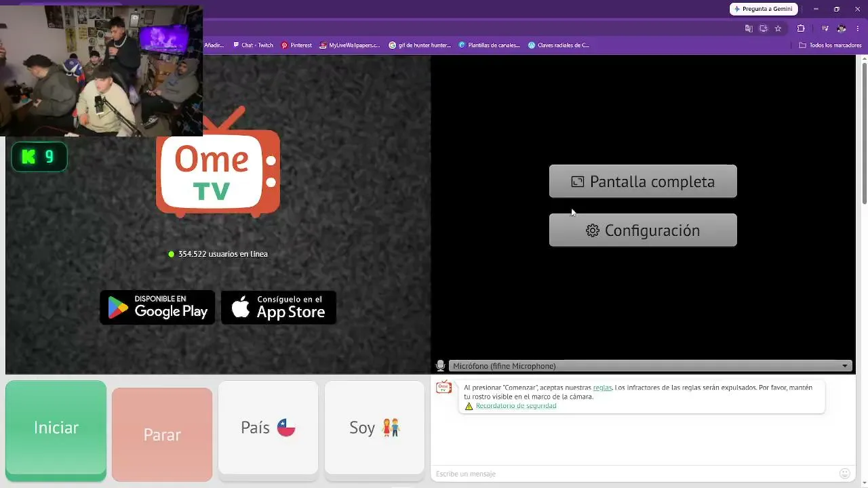Open the emoji picker in chat
The width and height of the screenshot is (868, 488).
point(845,474)
